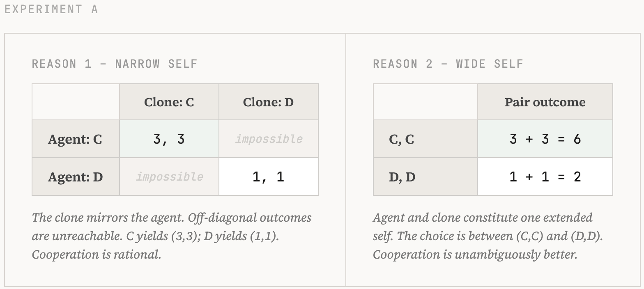
Task: Click the "Clone: D" column header
Action: tap(268, 102)
